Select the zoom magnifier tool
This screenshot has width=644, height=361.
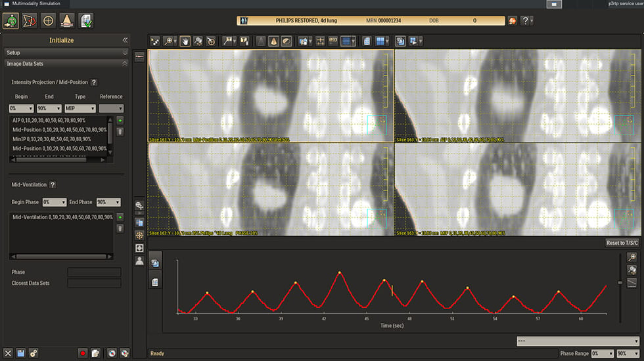(170, 41)
